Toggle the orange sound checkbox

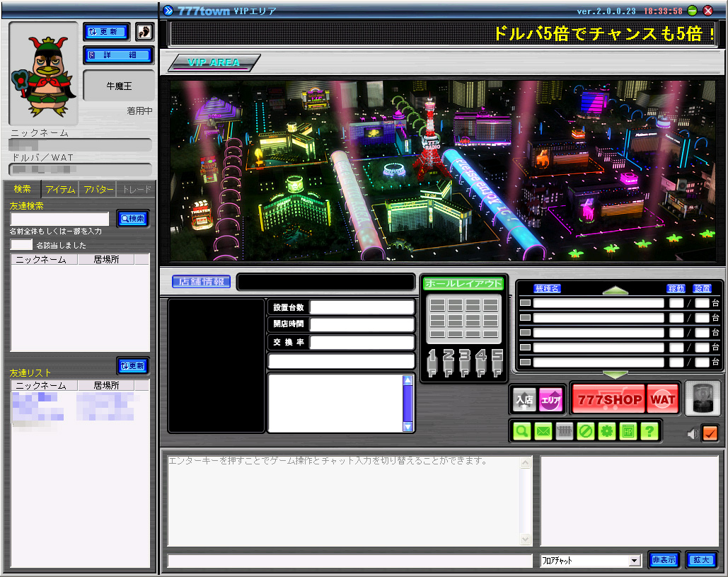pos(709,433)
